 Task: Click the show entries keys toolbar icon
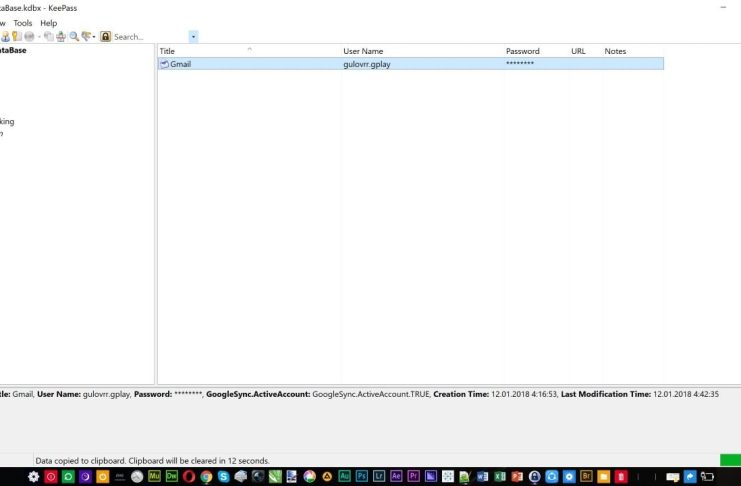point(87,36)
